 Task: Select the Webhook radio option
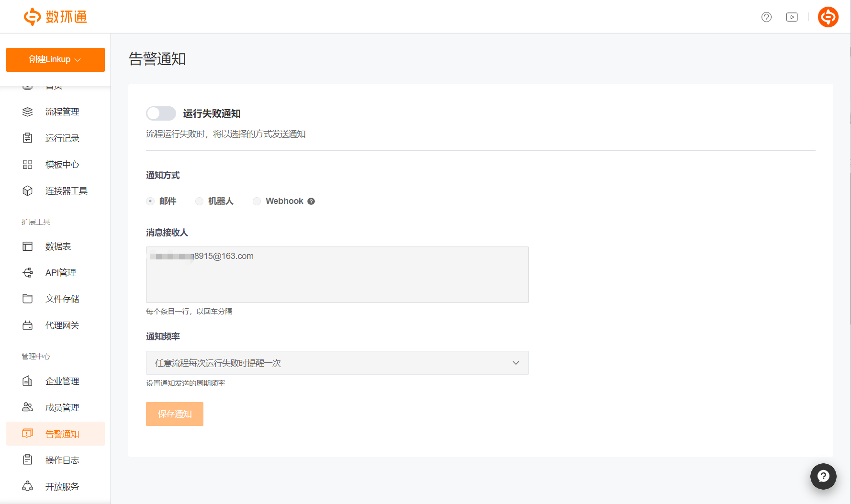pyautogui.click(x=257, y=202)
